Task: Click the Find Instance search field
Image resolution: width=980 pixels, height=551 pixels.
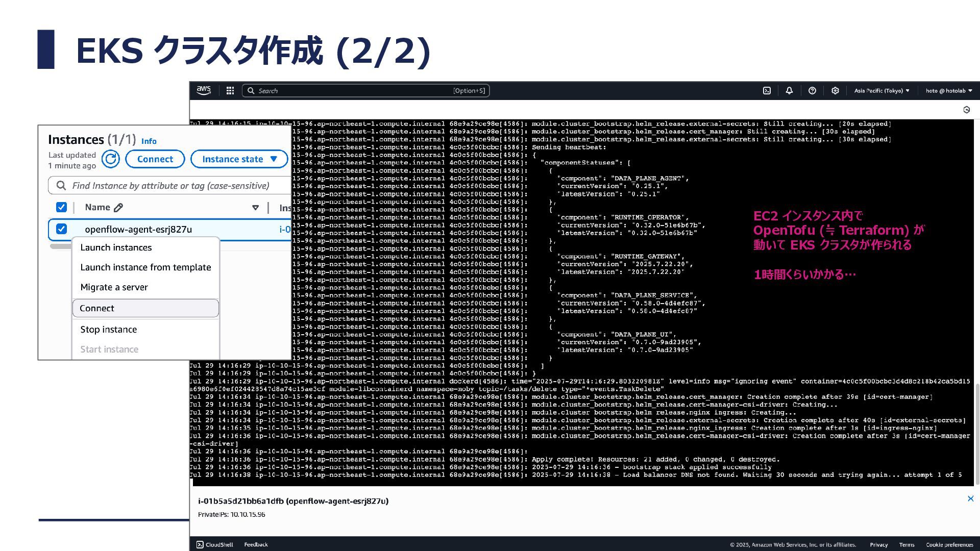Action: point(171,186)
